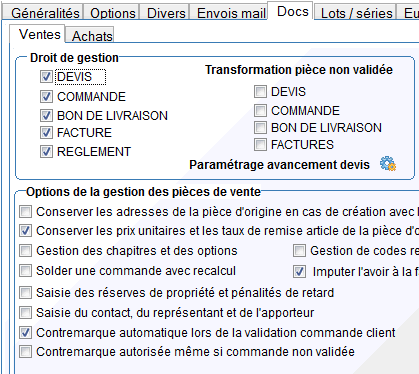Uncheck the REGLEMENT checkbox
Viewport: 419px width, 374px height.
point(46,152)
